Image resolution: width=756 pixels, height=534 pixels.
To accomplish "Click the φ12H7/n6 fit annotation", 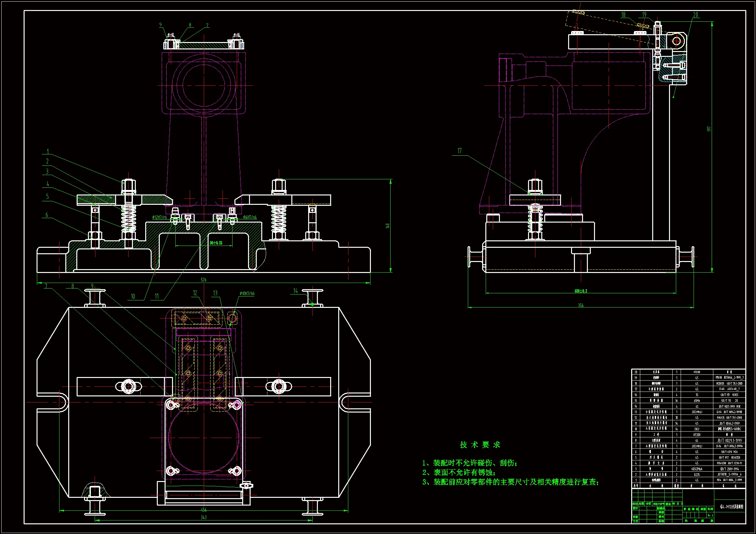I will point(159,217).
